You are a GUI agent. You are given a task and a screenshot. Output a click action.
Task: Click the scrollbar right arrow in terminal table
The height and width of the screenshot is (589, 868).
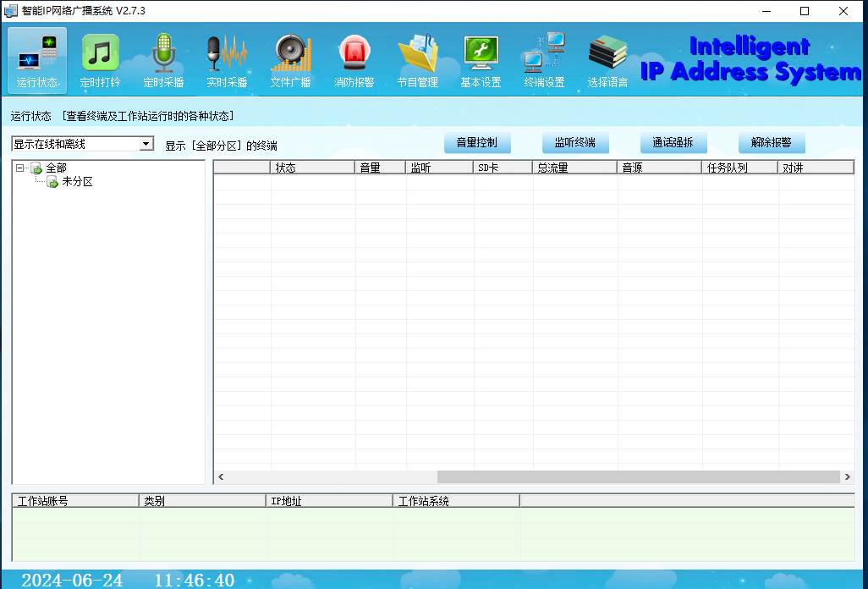click(x=848, y=477)
